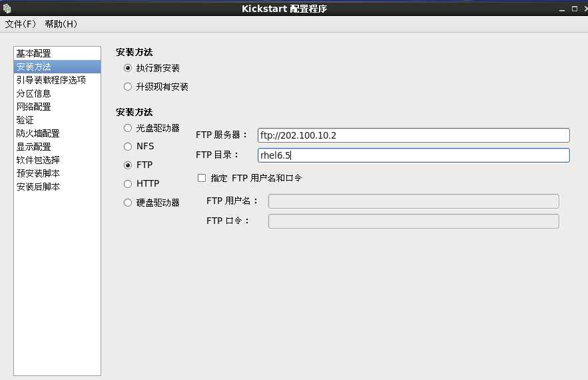Open 防火墙配置 section
The image size is (588, 380).
click(57, 133)
